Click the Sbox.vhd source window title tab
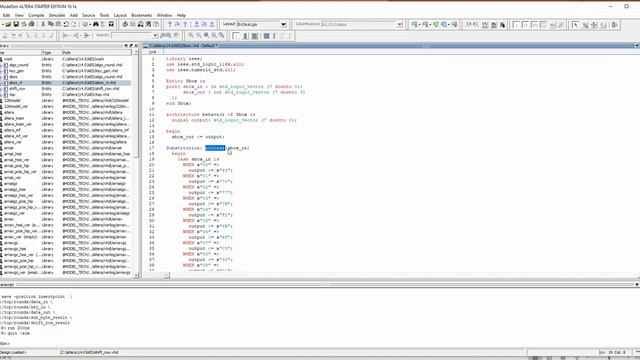 click(x=183, y=46)
